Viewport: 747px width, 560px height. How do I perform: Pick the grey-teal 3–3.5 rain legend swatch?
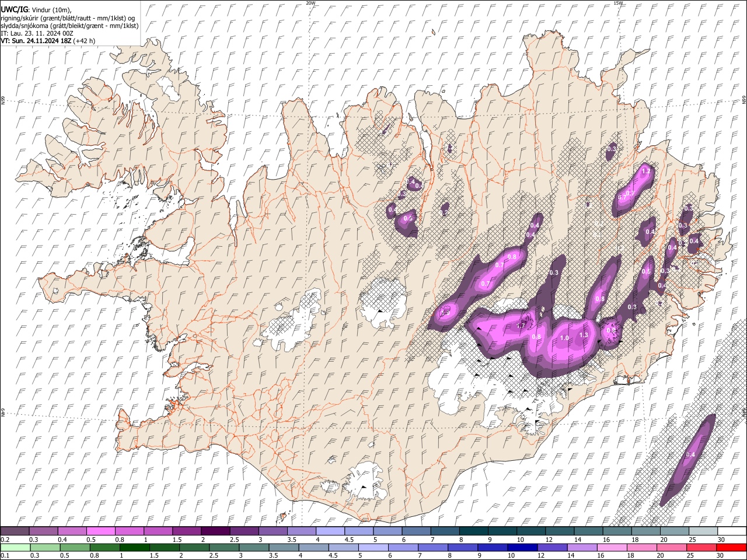[254, 547]
